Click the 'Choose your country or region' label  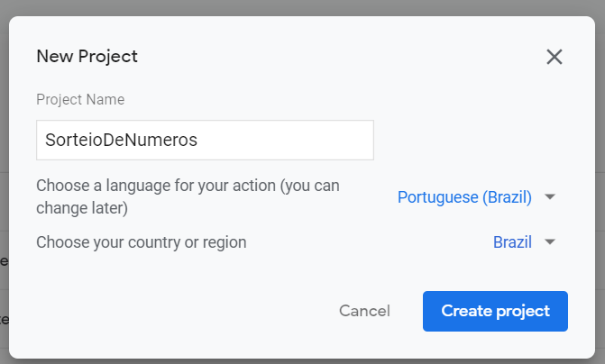(142, 242)
